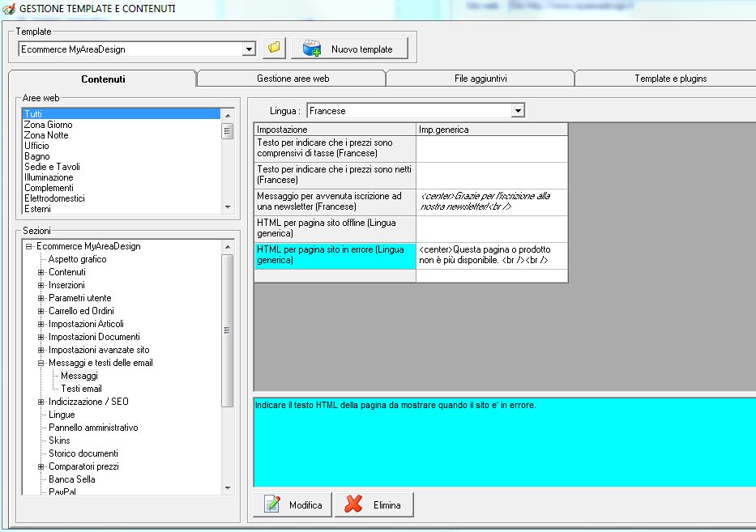756x532 pixels.
Task: Open the Template dropdown Ecommerce MyAreaDesign
Action: click(249, 49)
